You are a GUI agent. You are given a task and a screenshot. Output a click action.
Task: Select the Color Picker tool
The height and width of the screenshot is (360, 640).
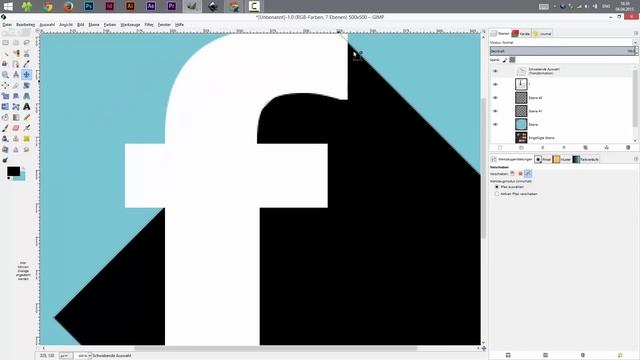click(x=27, y=64)
